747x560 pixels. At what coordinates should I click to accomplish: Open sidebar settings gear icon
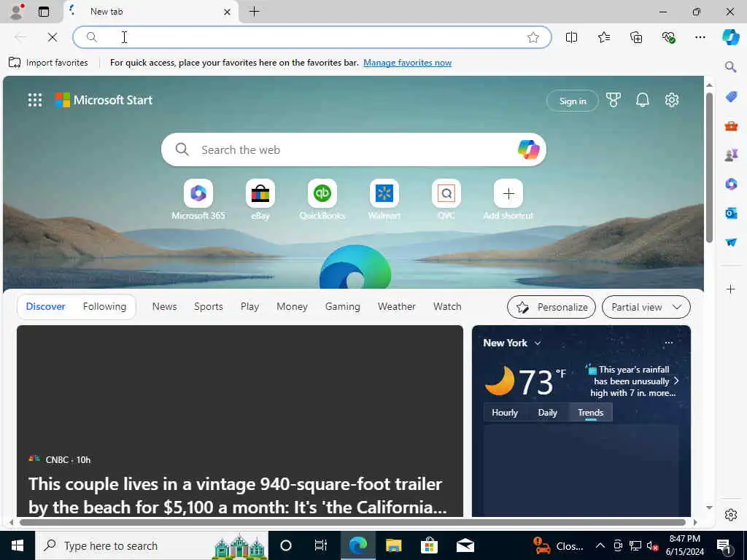(x=731, y=515)
